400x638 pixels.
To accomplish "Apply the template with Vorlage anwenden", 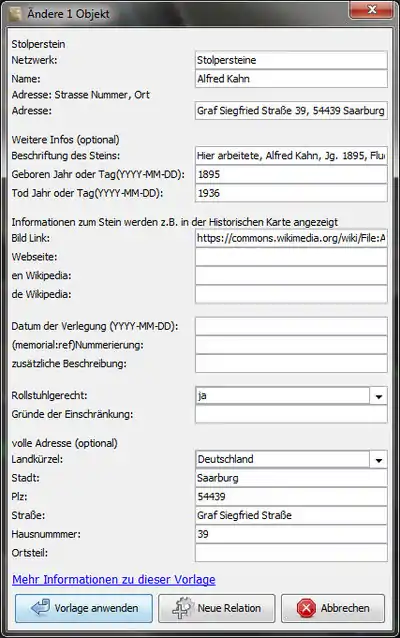I will 84,608.
